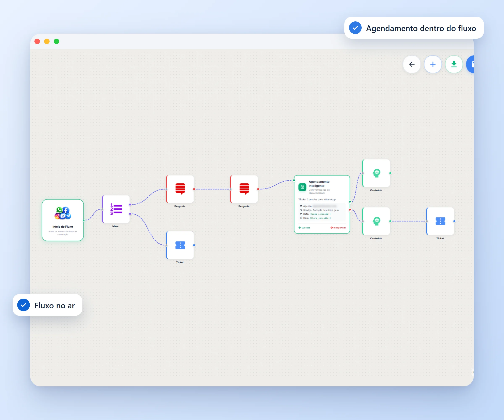
Task: Click the Data {{data_consulta}} row
Action: pos(315,214)
